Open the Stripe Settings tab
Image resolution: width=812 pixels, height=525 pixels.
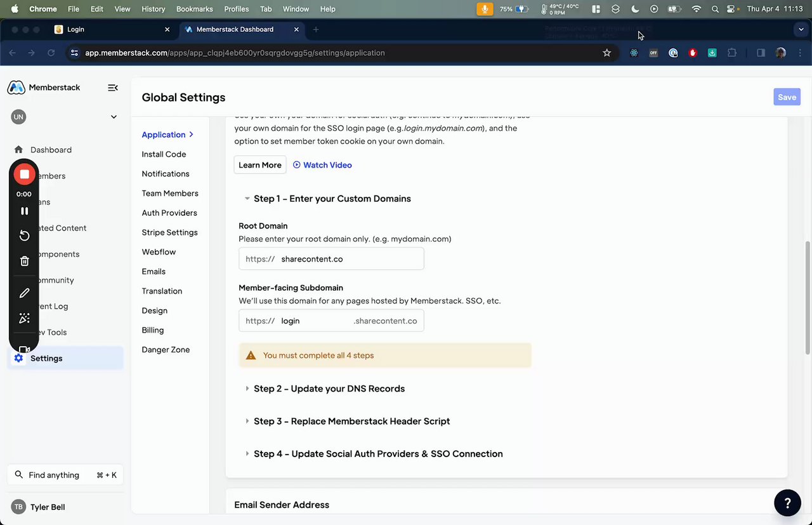pos(169,232)
